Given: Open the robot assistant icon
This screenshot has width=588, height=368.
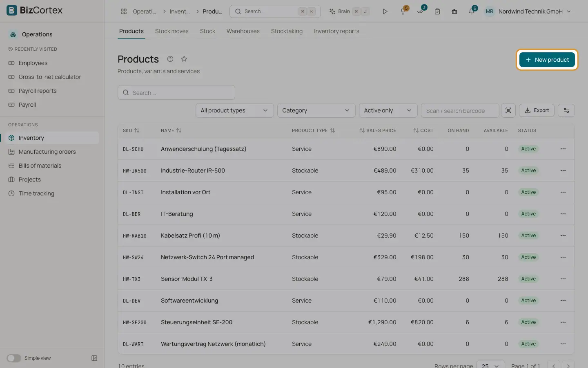Looking at the screenshot, I should (454, 11).
